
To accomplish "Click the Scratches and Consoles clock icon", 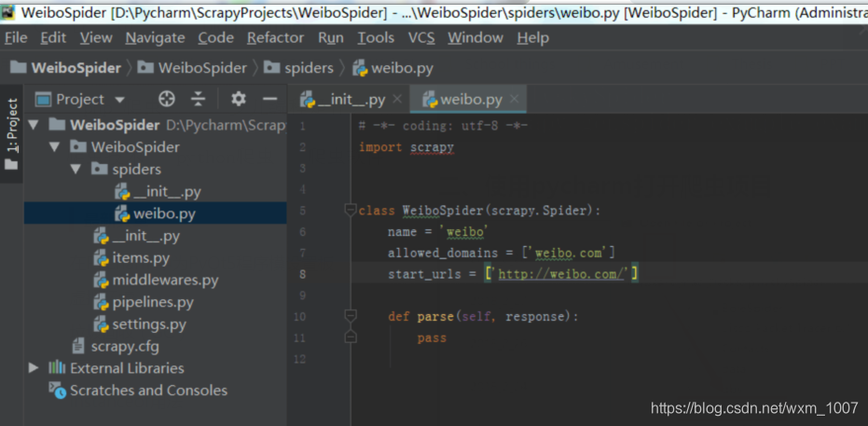I will point(57,390).
